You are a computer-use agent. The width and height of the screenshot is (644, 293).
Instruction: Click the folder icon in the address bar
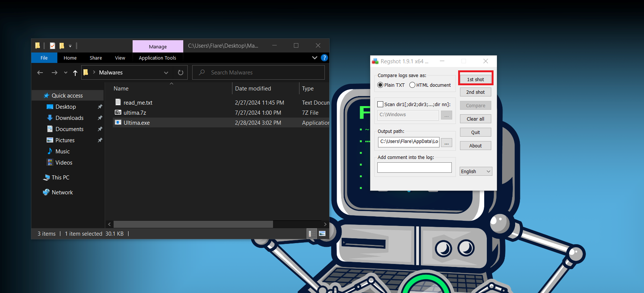tap(86, 73)
